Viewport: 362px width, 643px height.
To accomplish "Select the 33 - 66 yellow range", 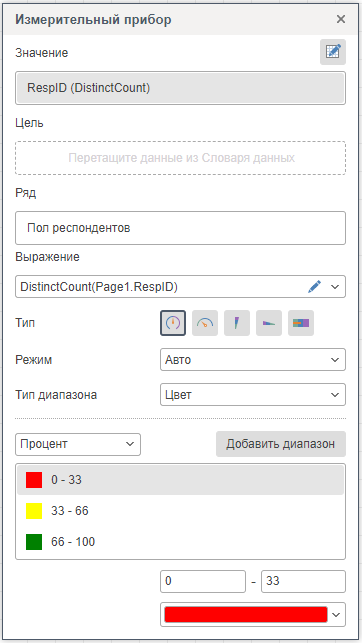I will coord(180,511).
